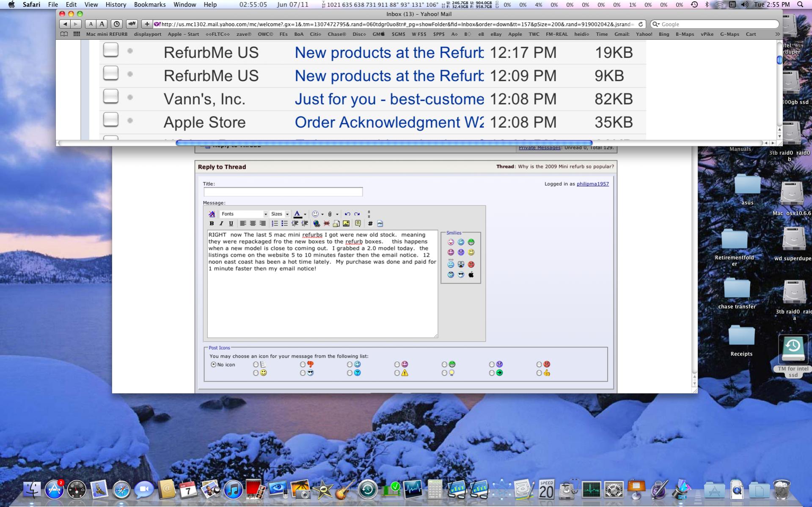Expand the attachment paperclip dropdown arrow

[337, 214]
